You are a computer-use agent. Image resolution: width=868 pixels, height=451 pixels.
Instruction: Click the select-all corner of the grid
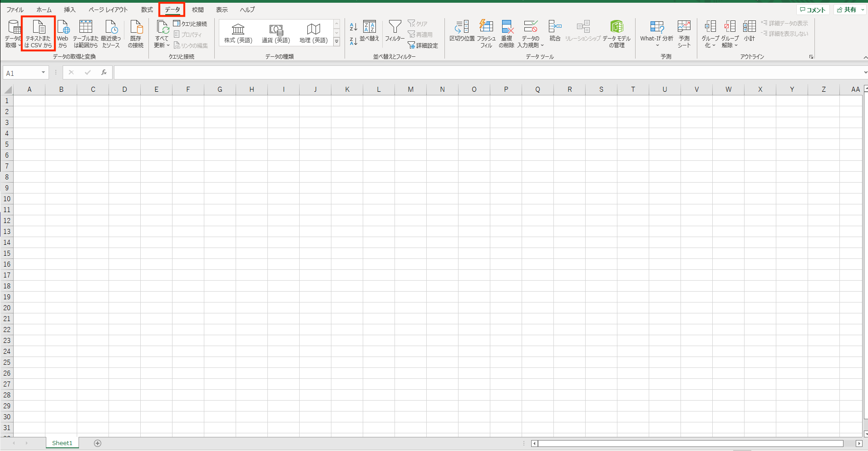tap(7, 89)
